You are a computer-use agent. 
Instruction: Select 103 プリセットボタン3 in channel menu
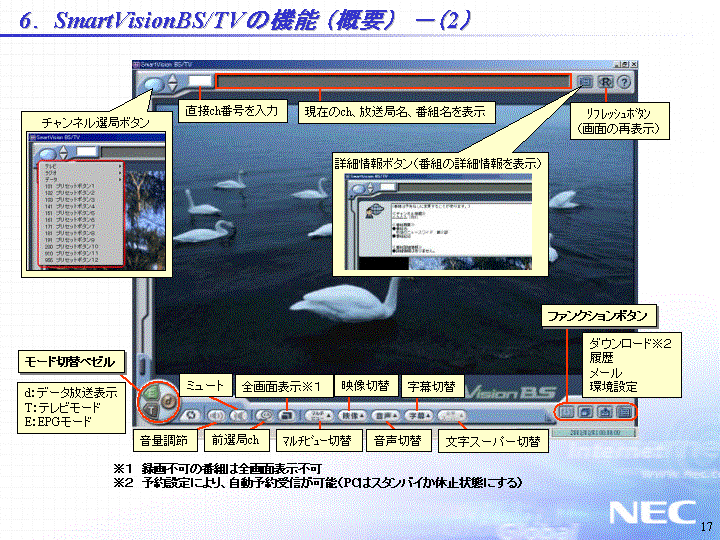82,200
